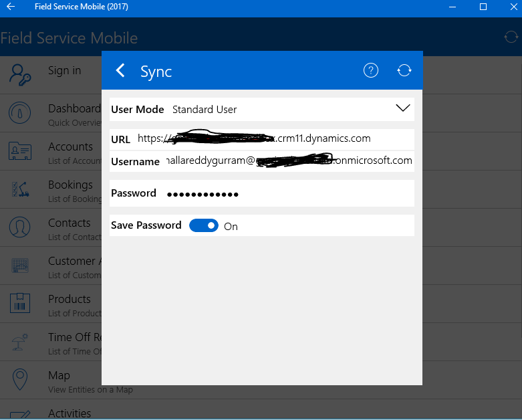This screenshot has height=420, width=522.
Task: Turn off the Save Password switch
Action: pos(204,225)
